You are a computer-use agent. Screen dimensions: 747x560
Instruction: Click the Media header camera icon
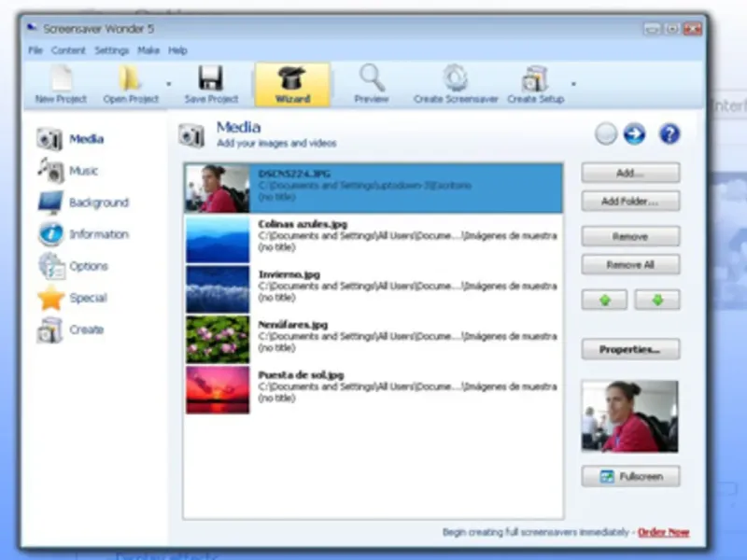pos(191,135)
